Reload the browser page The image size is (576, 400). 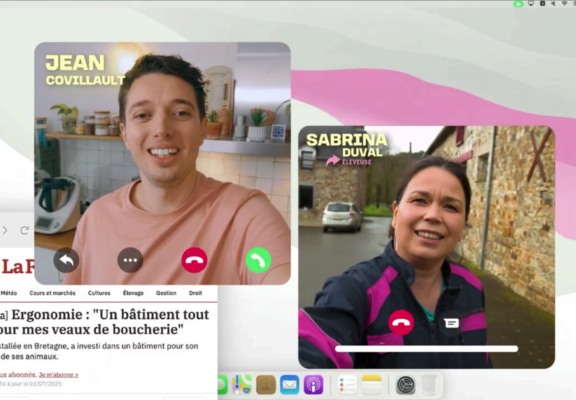click(25, 230)
